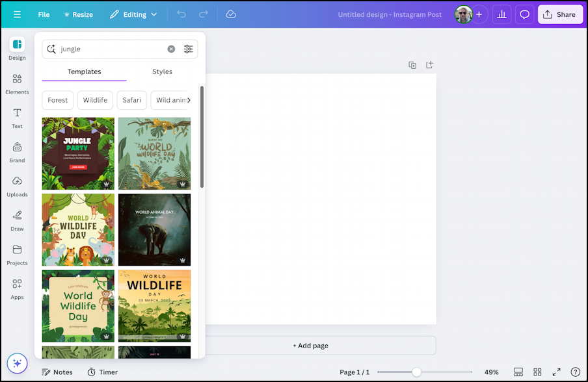Screen dimensions: 588x382
Task: Switch to the Styles tab
Action: [162, 71]
